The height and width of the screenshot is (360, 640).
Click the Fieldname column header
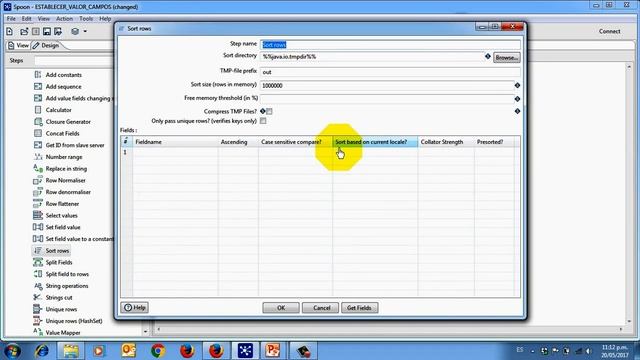(175, 142)
